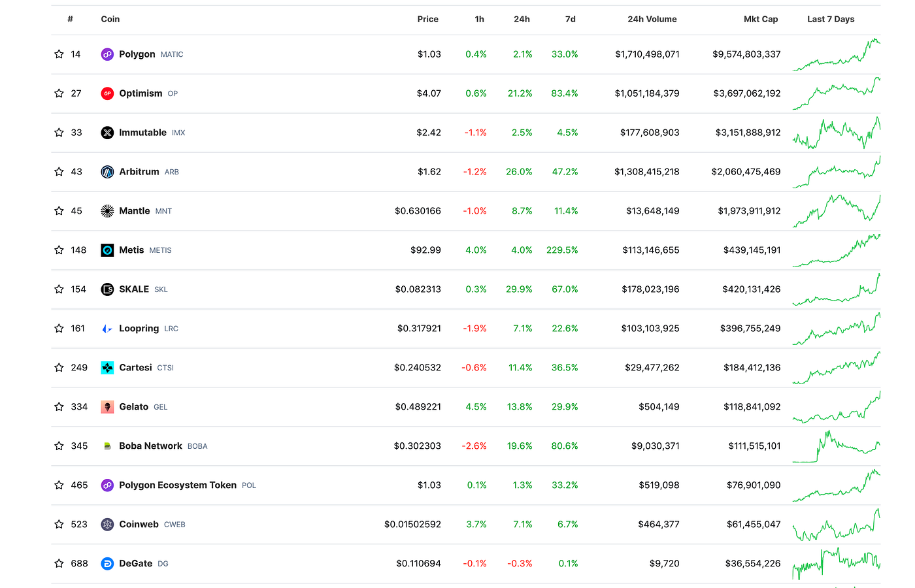Toggle the star for Gelato
The width and height of the screenshot is (915, 588).
pos(59,407)
